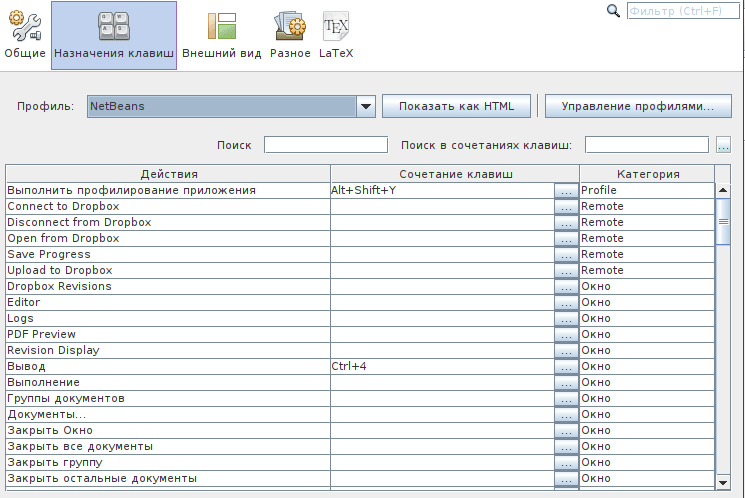Select the Upload to Dropbox action

click(x=168, y=270)
